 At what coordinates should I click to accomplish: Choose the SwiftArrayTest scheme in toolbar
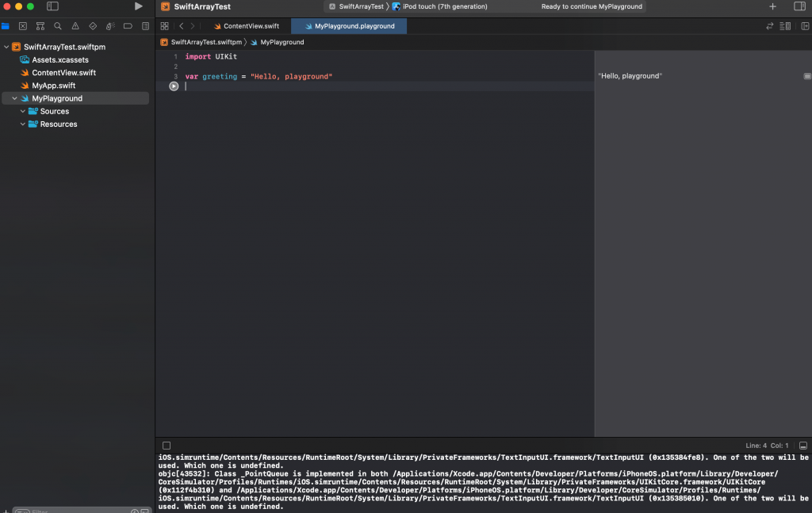(356, 6)
